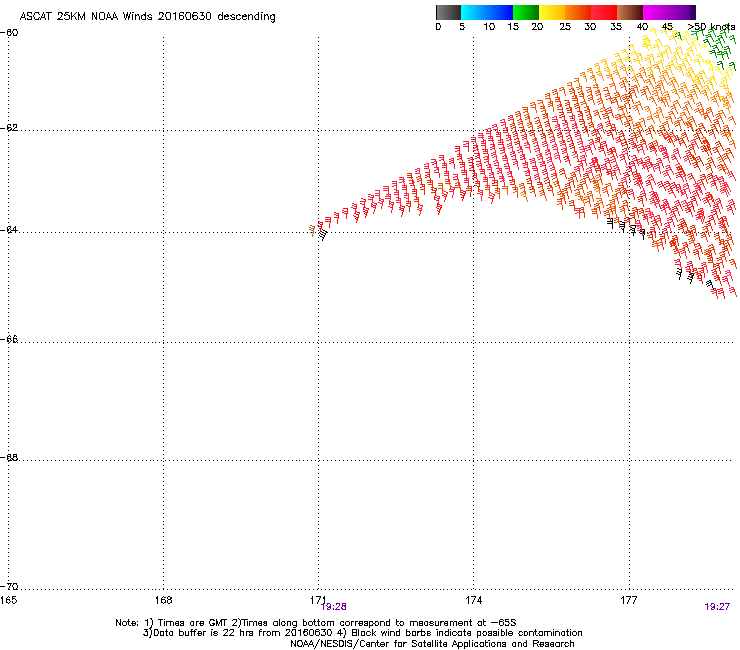Click the latitude label -70
The height and width of the screenshot is (650, 740).
coord(9,586)
